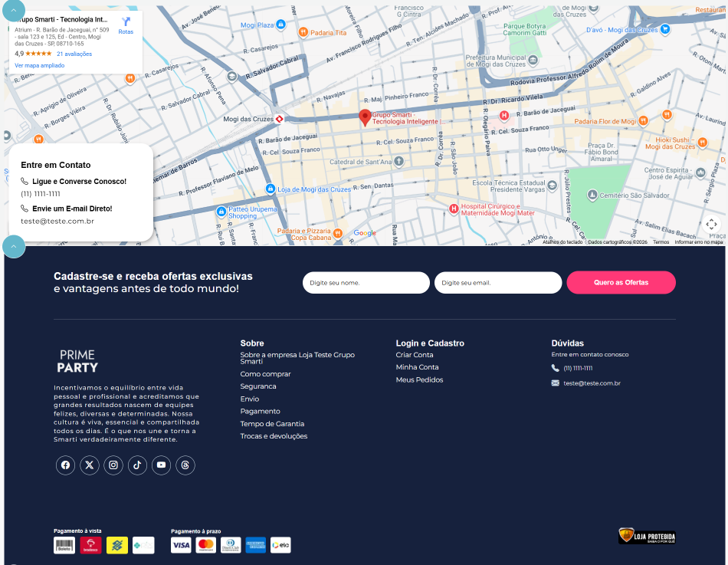Click the red Grupo Smarti map pin

click(366, 117)
